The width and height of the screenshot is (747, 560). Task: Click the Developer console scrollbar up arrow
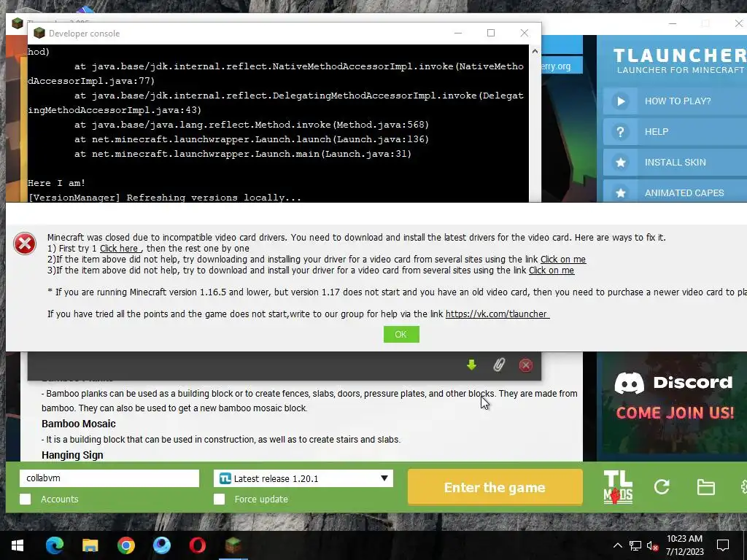click(535, 52)
